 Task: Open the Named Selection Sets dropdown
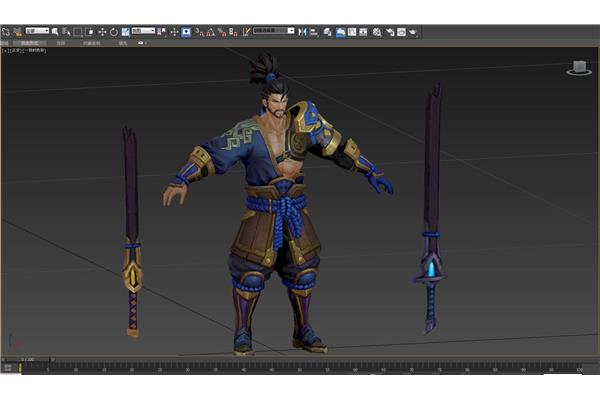coord(274,31)
